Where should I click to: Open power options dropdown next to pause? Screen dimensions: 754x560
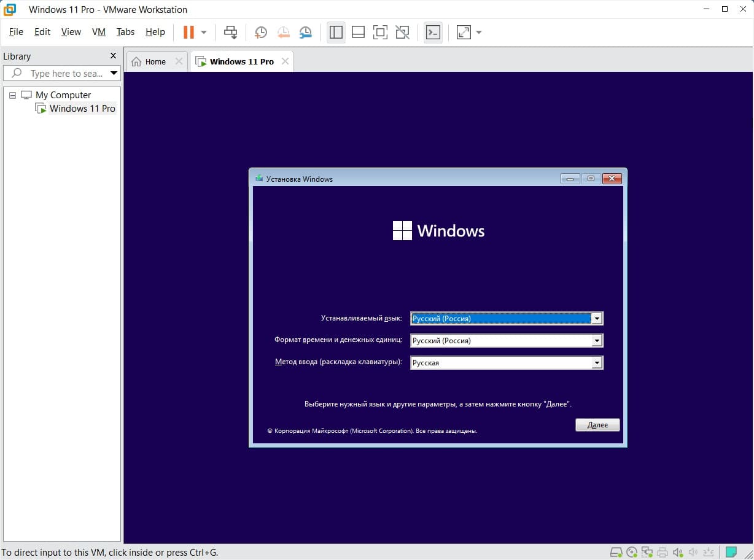tap(204, 33)
